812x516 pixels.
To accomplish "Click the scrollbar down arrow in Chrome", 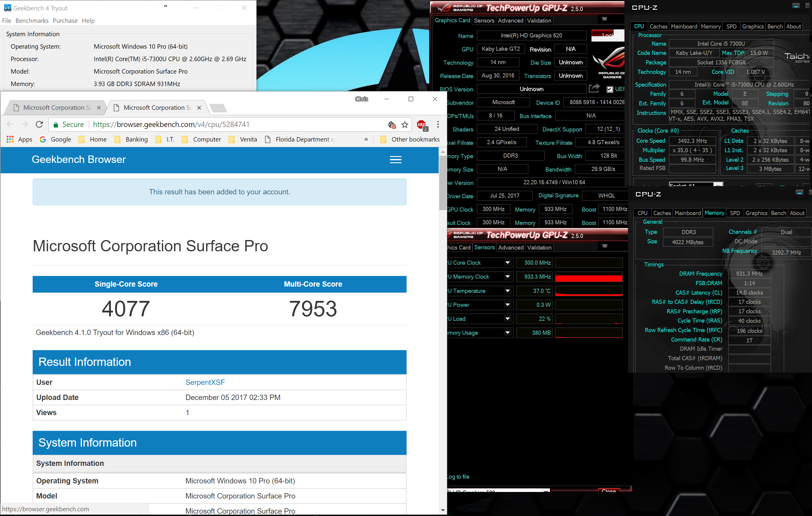I will 443,510.
